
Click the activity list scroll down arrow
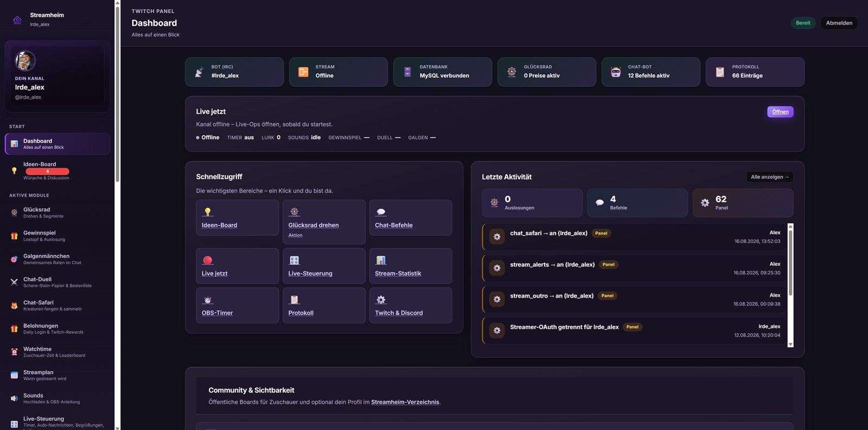pos(790,344)
